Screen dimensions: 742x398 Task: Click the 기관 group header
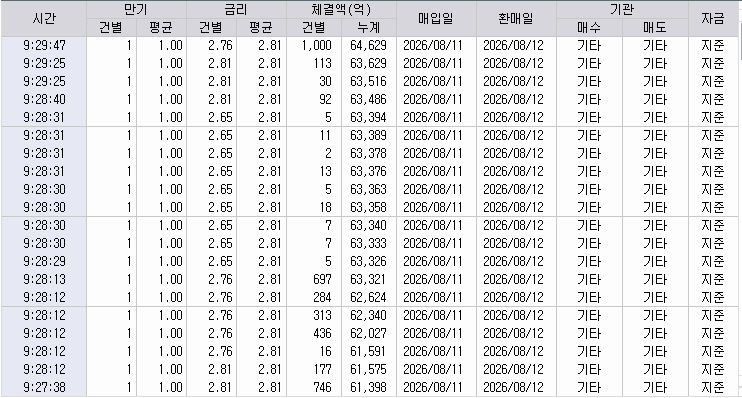[622, 9]
